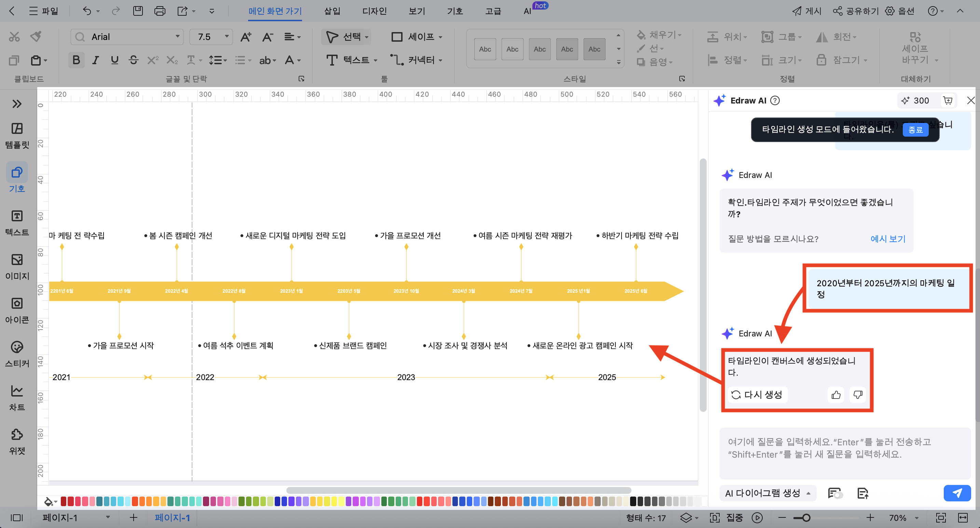Click the Format Painter brush icon

click(36, 37)
